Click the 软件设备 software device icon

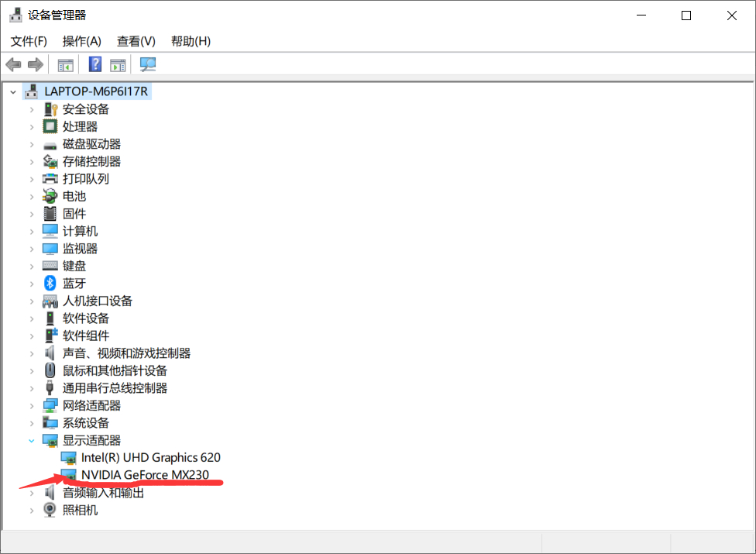(x=50, y=318)
